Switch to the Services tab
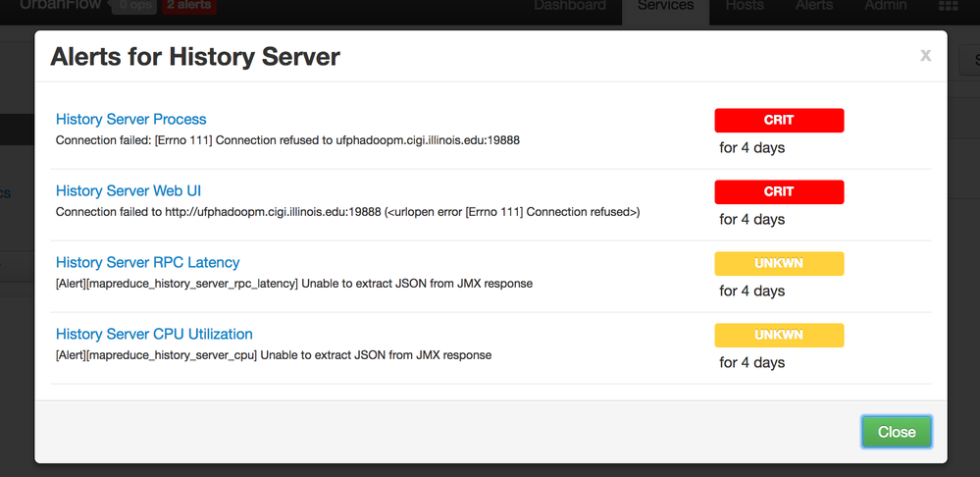 (x=666, y=6)
